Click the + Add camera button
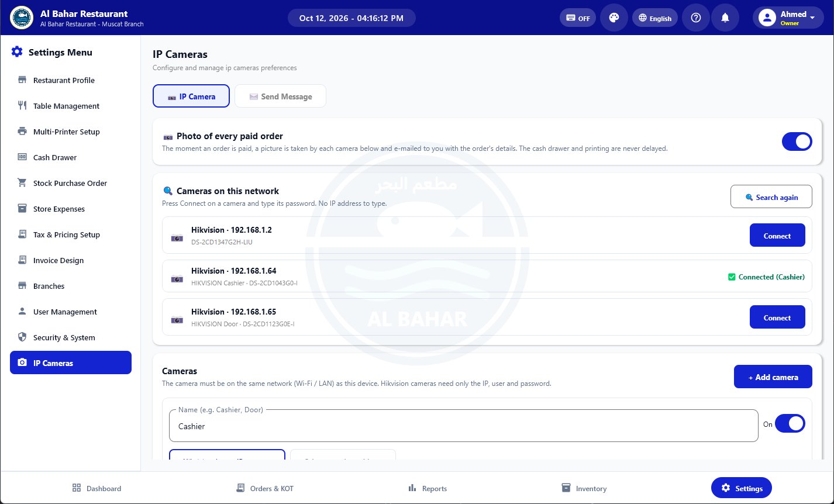The image size is (834, 504). click(773, 377)
